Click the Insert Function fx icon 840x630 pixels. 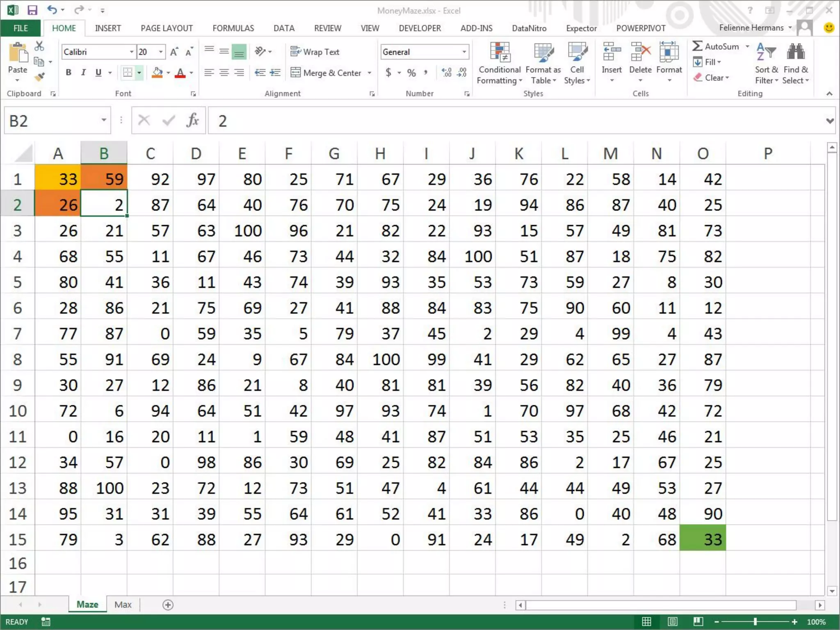[x=192, y=121]
